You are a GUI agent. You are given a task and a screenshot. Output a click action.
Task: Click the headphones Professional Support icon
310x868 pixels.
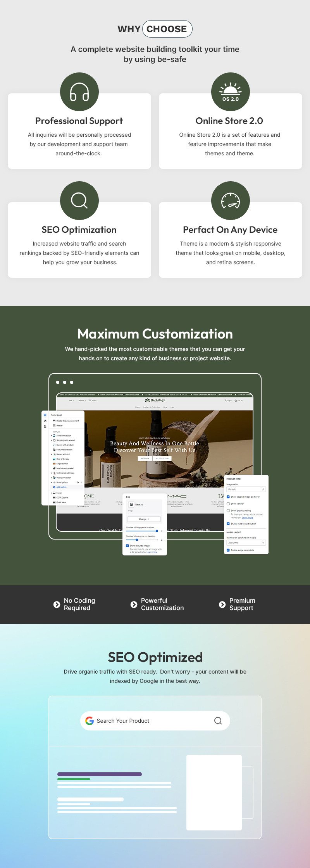(x=79, y=92)
